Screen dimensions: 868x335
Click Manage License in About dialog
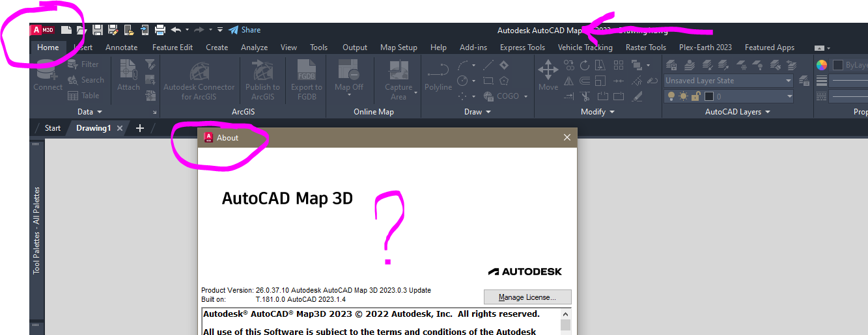click(527, 297)
